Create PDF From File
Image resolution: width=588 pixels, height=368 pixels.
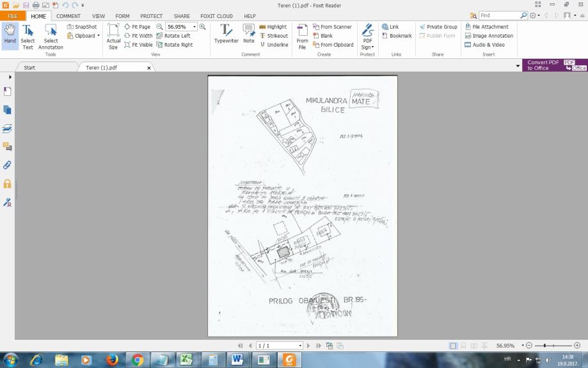pyautogui.click(x=302, y=36)
